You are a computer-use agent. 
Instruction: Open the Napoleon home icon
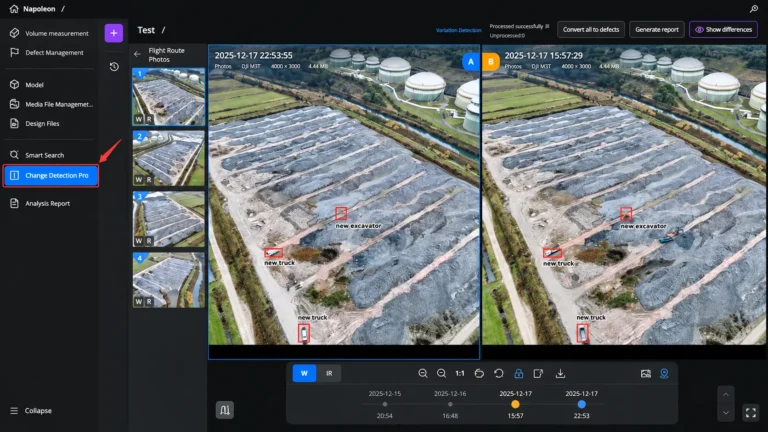pyautogui.click(x=14, y=9)
